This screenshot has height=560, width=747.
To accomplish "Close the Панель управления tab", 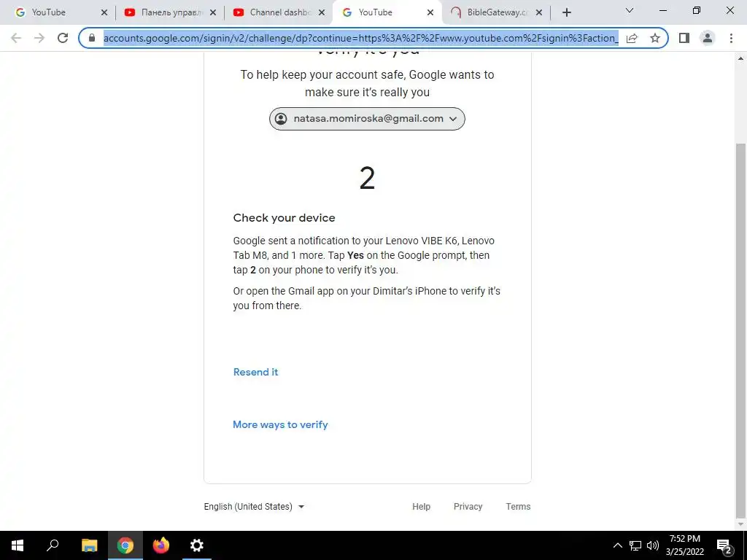I will point(213,12).
